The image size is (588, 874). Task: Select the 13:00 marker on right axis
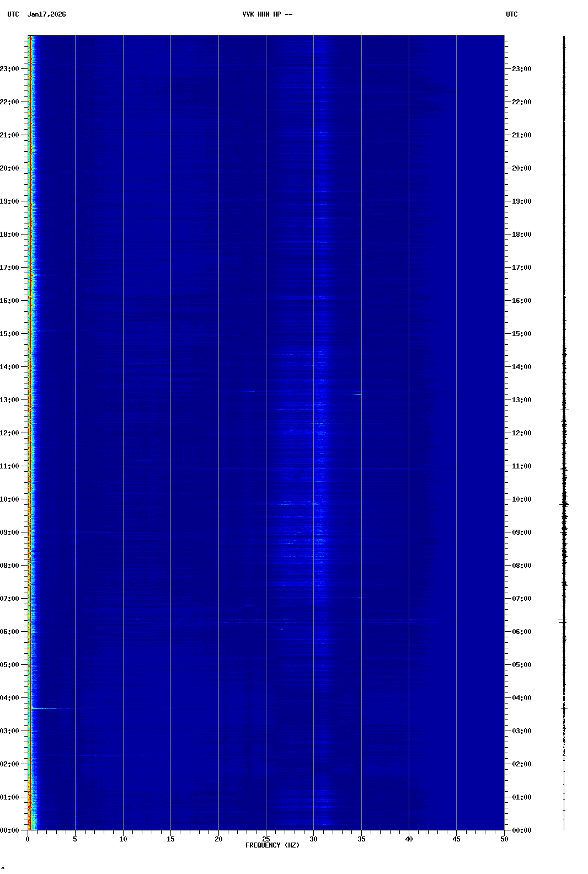coord(521,400)
